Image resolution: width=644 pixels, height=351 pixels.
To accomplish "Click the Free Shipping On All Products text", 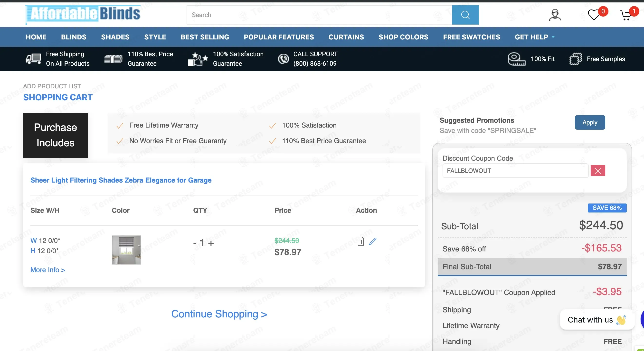I will tap(68, 59).
